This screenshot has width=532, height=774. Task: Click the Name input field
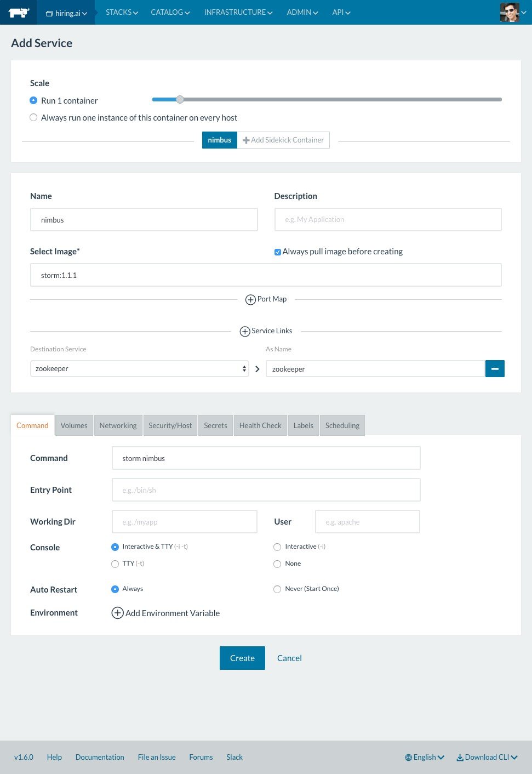coord(144,220)
